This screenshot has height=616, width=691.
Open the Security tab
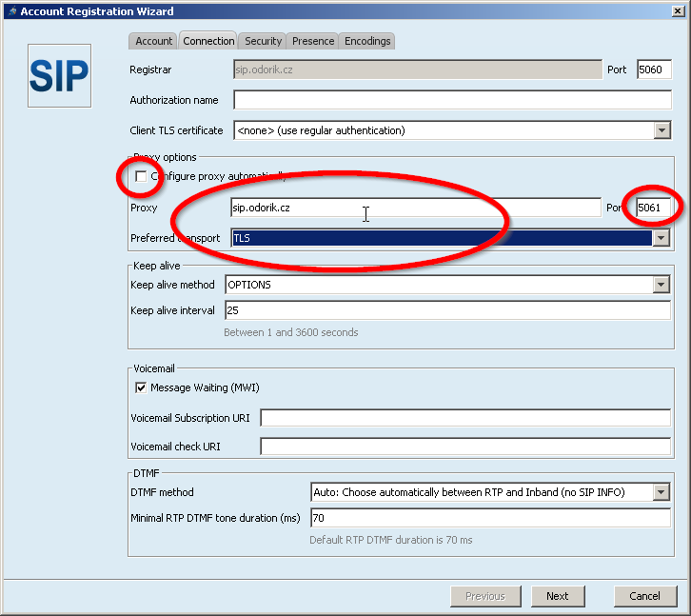click(263, 41)
